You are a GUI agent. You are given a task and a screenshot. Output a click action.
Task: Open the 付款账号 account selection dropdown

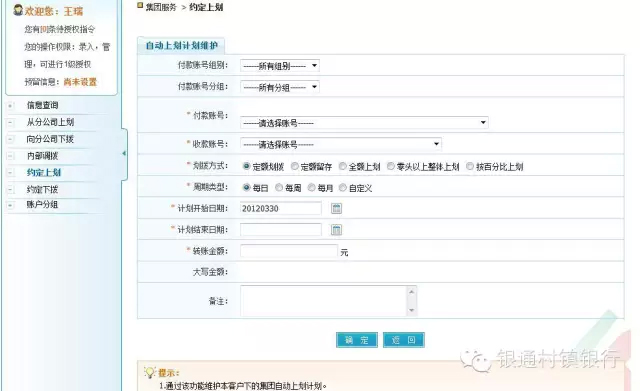[x=364, y=122]
